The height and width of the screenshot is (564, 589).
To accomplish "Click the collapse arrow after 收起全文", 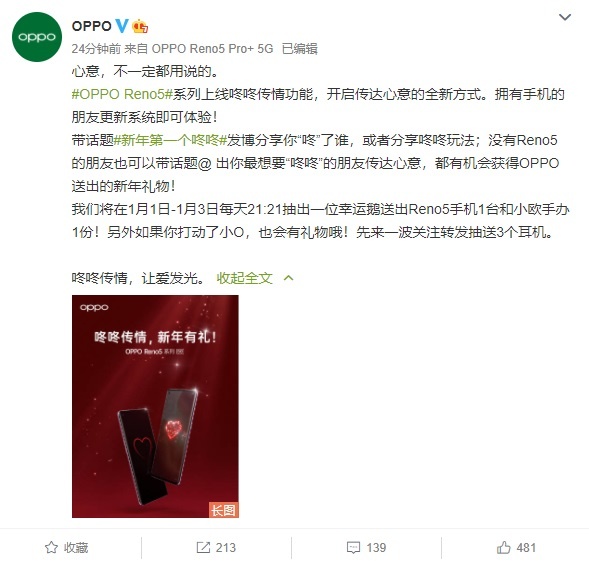I will pyautogui.click(x=288, y=278).
